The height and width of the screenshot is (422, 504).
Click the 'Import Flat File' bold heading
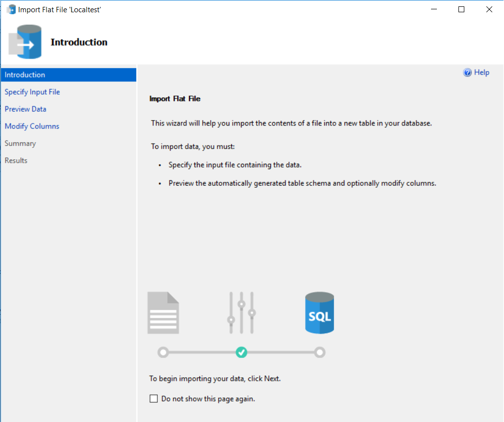pyautogui.click(x=175, y=99)
